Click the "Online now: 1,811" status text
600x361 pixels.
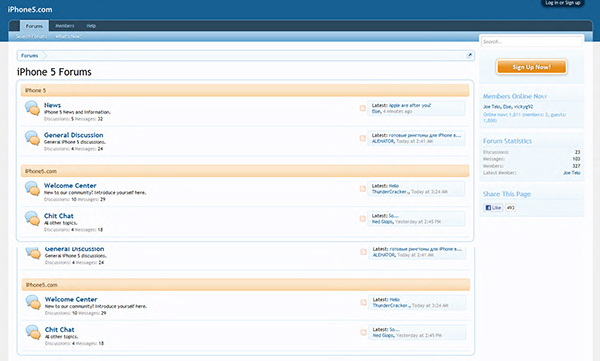tap(525, 118)
